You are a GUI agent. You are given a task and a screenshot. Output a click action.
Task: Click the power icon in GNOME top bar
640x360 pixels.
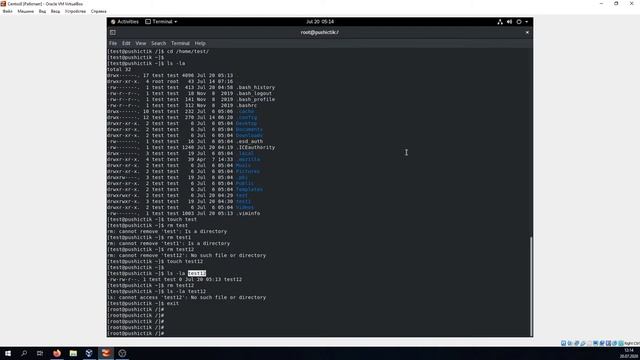pyautogui.click(x=519, y=22)
